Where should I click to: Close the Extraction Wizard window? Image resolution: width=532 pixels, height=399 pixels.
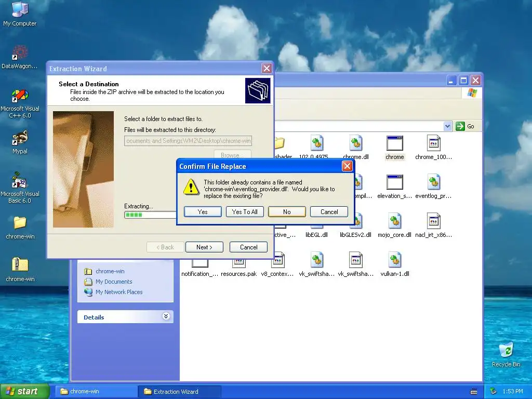(x=267, y=69)
